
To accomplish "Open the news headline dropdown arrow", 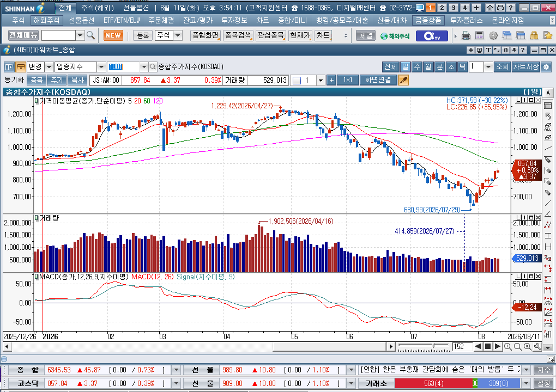I will pos(526,370).
